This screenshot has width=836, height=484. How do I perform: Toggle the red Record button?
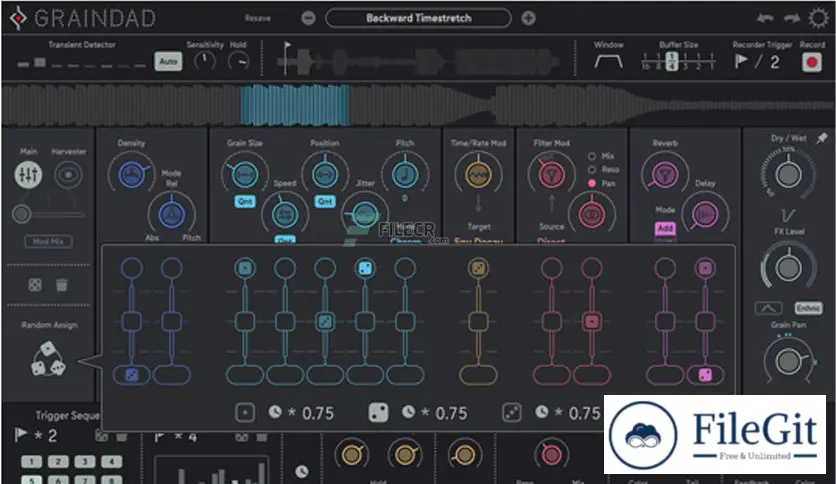coord(811,62)
